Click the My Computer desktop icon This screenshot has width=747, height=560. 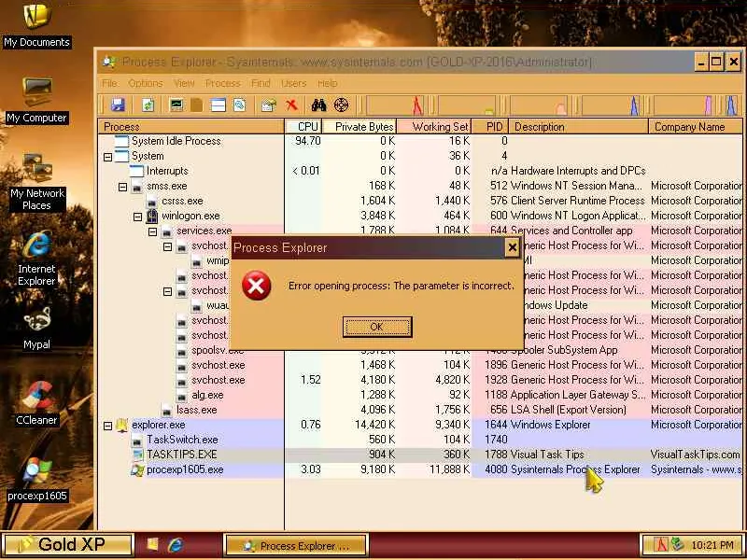tap(36, 101)
